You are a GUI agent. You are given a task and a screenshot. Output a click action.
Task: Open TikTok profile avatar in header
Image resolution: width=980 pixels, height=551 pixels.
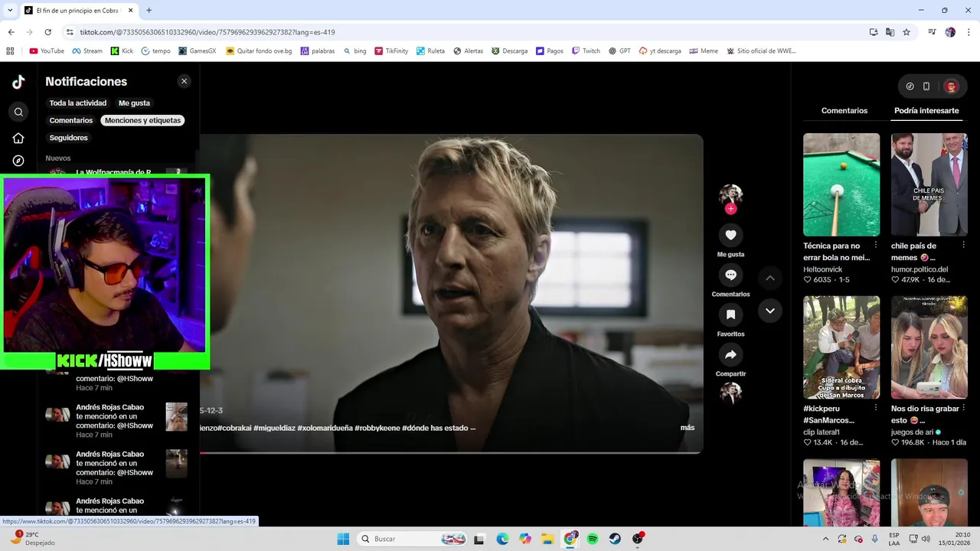point(952,86)
